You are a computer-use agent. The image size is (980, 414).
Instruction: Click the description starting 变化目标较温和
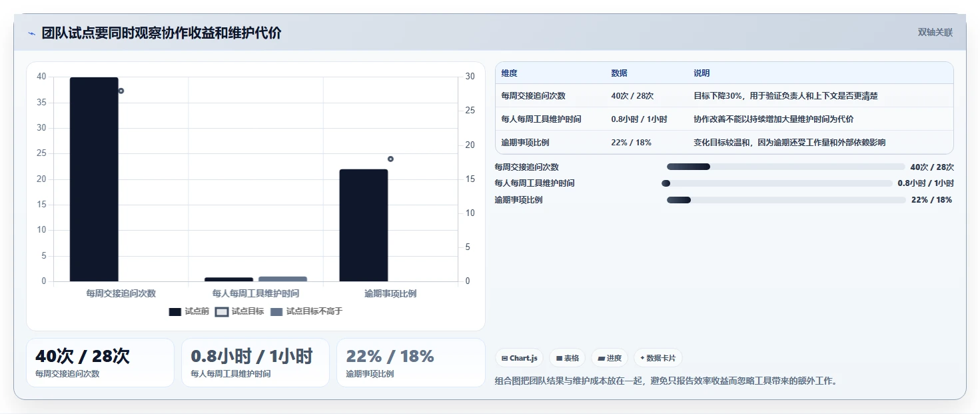pos(789,143)
